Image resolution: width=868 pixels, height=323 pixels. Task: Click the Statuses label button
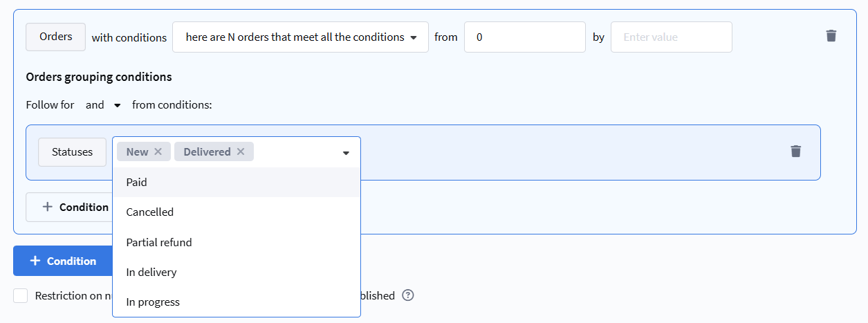click(x=73, y=152)
